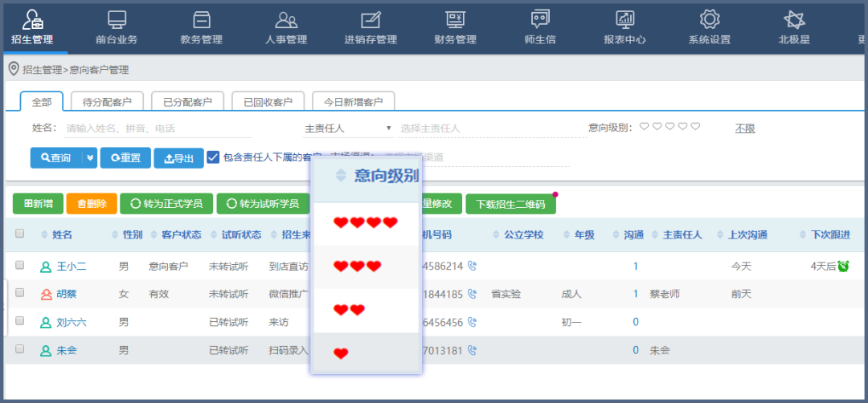Viewport: 868px width, 403px height.
Task: Click the green 转为正式学员 button
Action: click(166, 204)
